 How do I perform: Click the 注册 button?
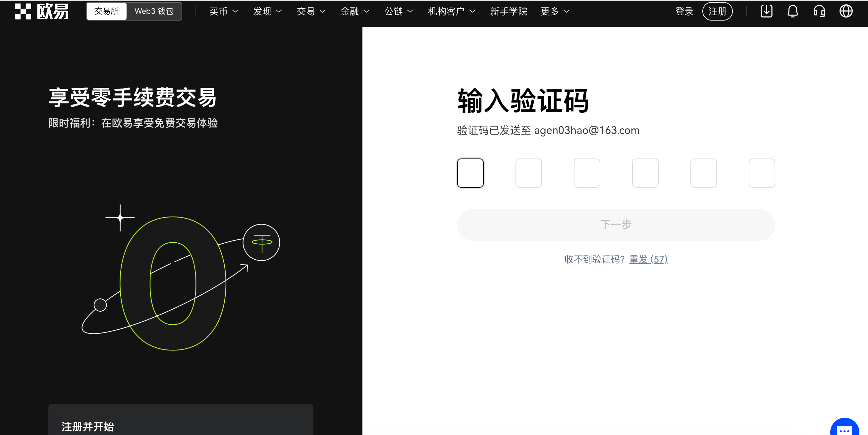pyautogui.click(x=717, y=11)
